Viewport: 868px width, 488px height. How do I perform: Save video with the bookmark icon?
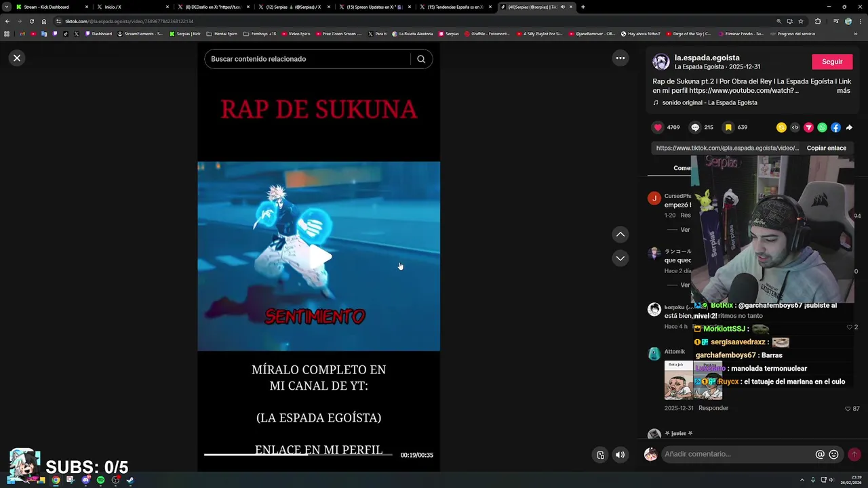click(728, 127)
